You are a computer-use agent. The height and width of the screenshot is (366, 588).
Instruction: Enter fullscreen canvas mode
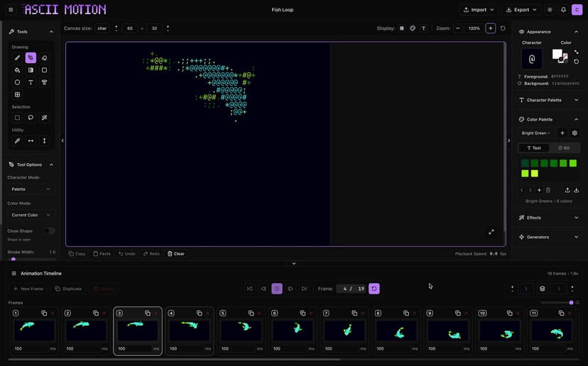coord(491,232)
